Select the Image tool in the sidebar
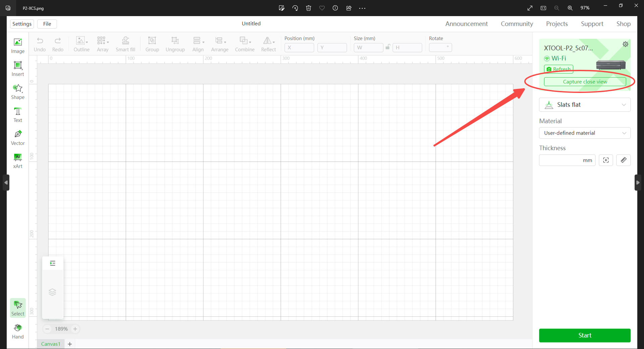This screenshot has height=349, width=644. point(17,45)
